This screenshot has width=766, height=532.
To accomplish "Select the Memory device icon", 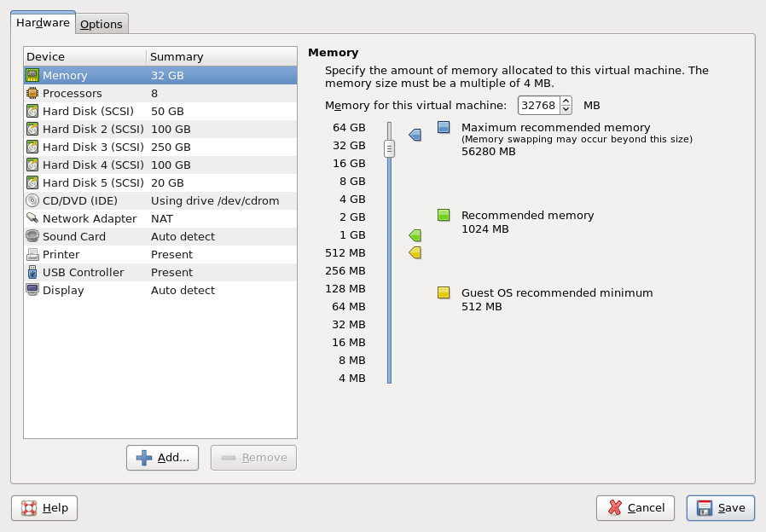I will 34,75.
